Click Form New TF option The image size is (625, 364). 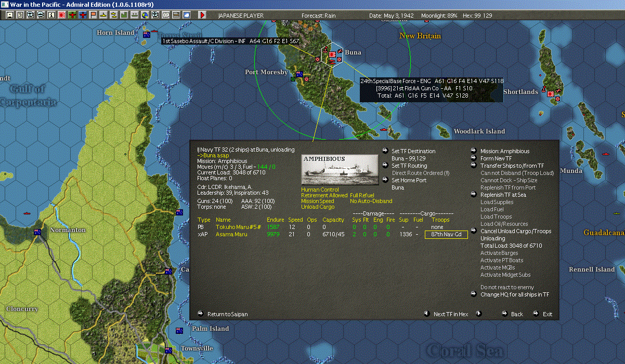pyautogui.click(x=496, y=158)
